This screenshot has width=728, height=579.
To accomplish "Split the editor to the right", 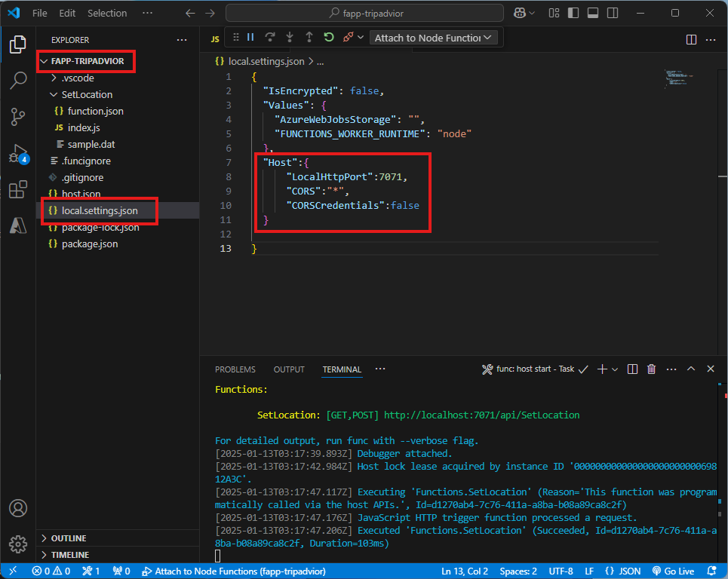I will pyautogui.click(x=691, y=40).
